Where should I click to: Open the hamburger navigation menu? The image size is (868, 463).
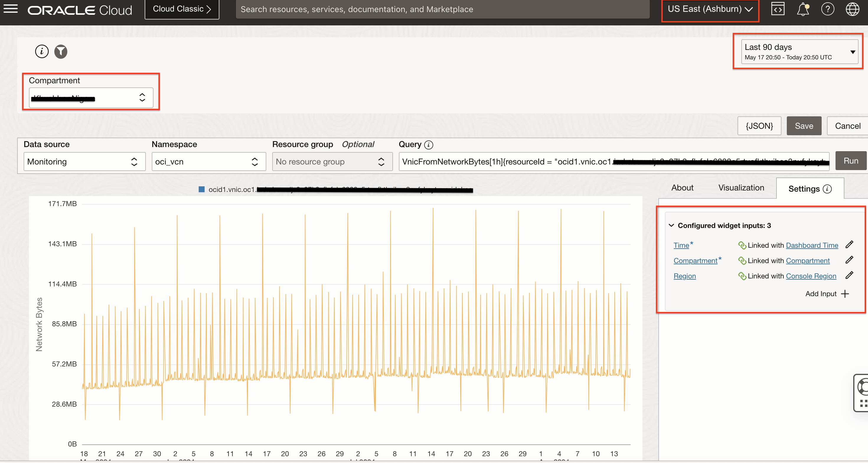(x=10, y=9)
